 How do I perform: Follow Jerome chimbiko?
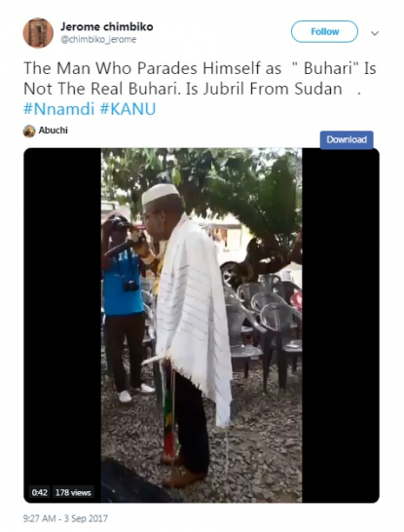point(324,31)
